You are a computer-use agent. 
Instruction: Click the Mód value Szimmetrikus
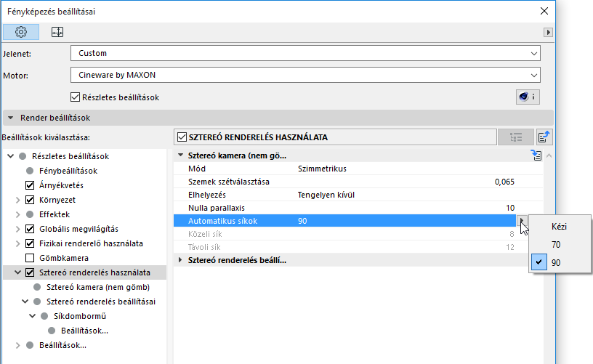[322, 169]
